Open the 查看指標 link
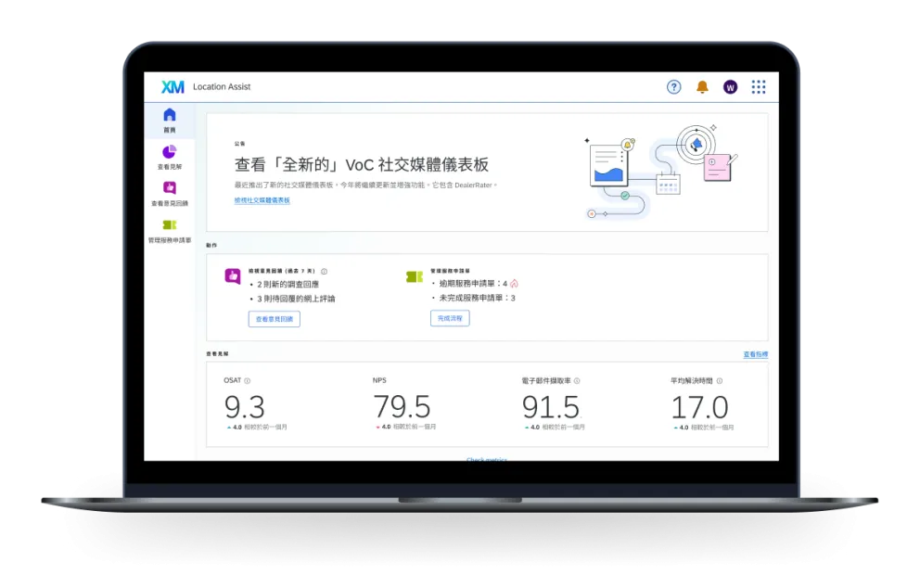The width and height of the screenshot is (920, 588). click(x=757, y=354)
